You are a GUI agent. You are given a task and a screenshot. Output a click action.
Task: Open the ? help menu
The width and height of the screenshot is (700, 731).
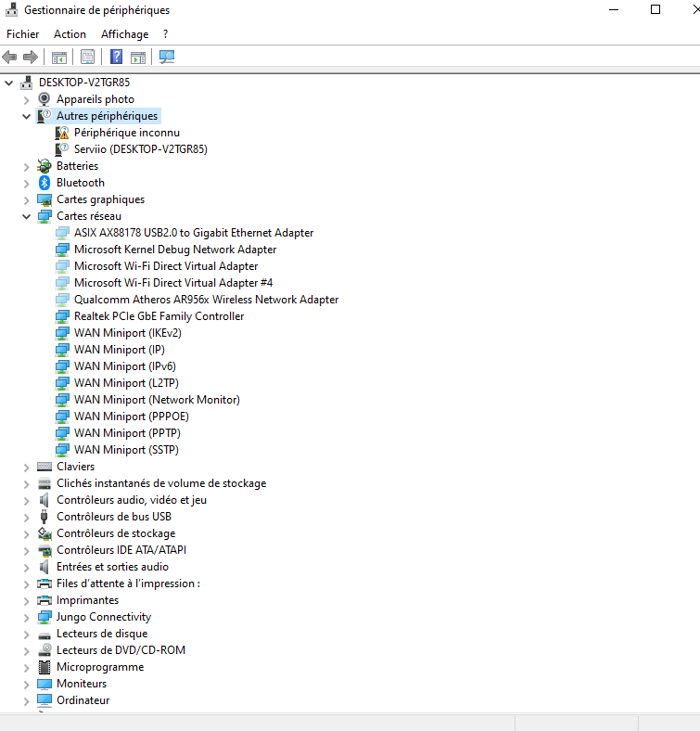click(x=165, y=34)
